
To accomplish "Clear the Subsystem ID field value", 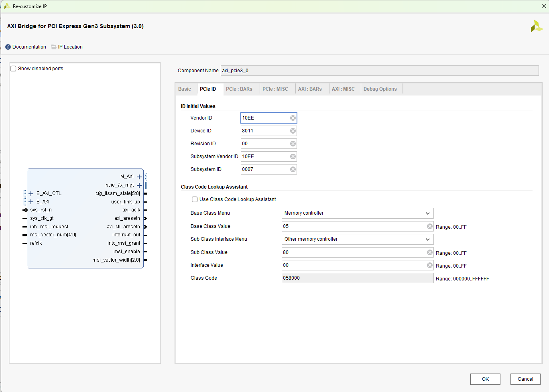I will click(x=293, y=169).
